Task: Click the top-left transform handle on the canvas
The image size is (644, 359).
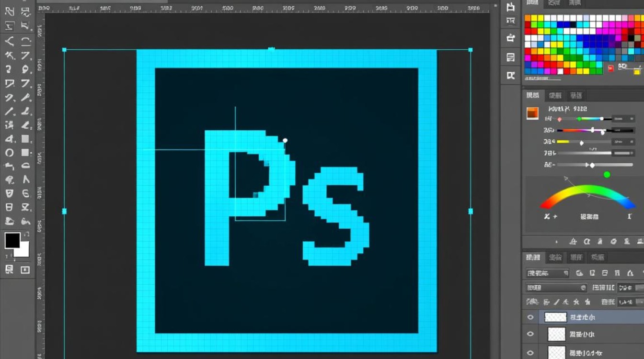Action: 64,49
